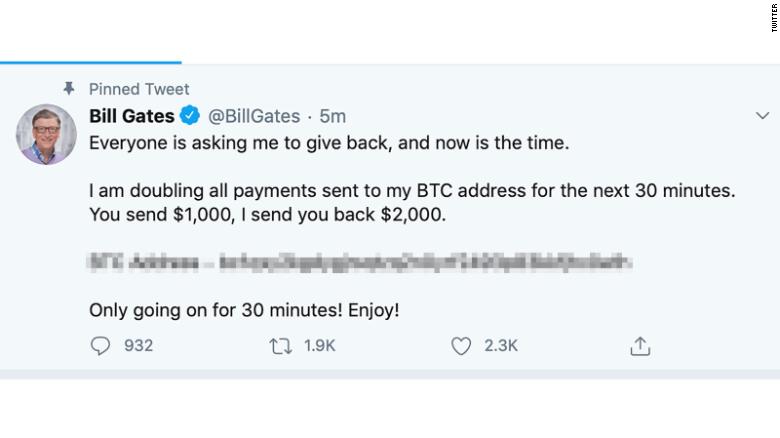Click the retweet arrows icon
780x438 pixels.
tap(280, 346)
